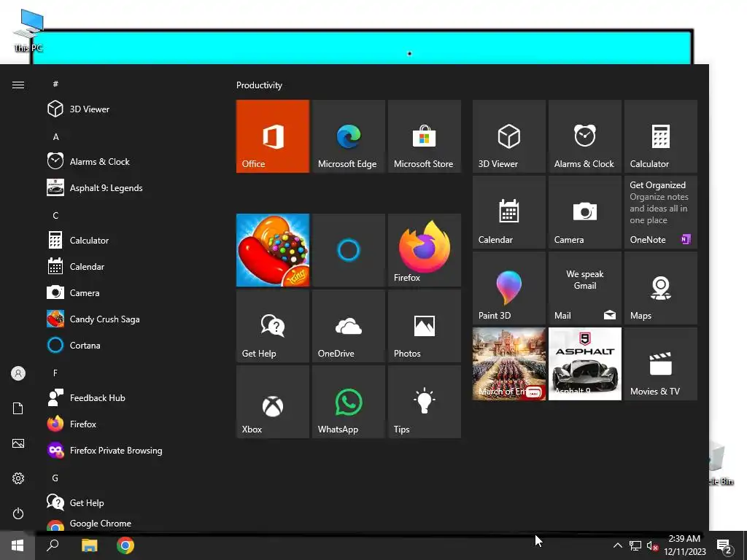Select 3D Viewer in the app list
Screen dimensions: 747x560
coord(128,109)
